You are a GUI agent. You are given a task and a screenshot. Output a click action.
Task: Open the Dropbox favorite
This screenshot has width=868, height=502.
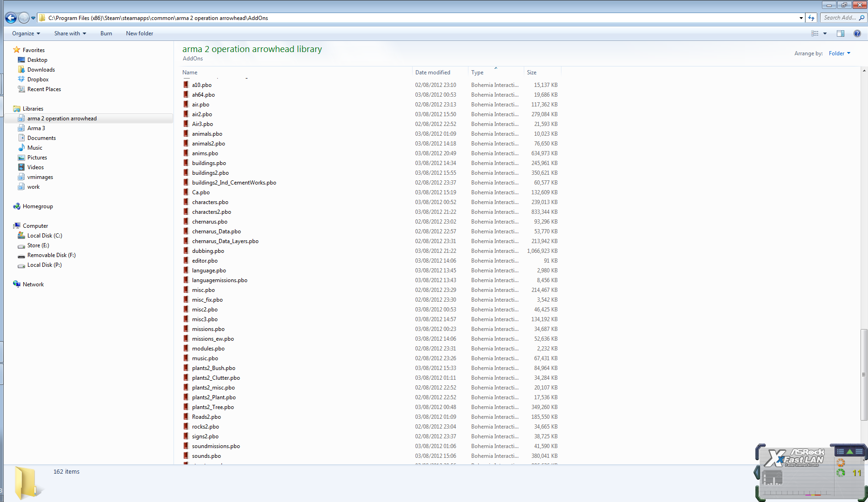[x=38, y=79]
